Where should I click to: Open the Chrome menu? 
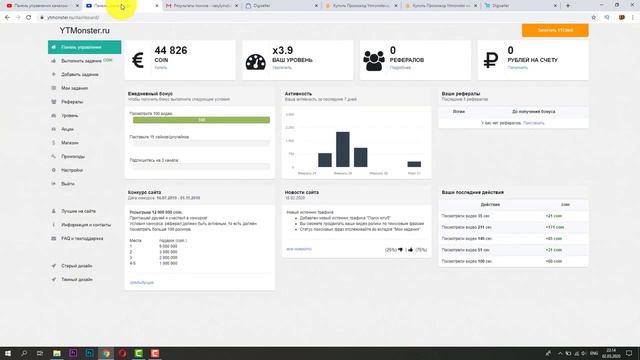pos(633,18)
